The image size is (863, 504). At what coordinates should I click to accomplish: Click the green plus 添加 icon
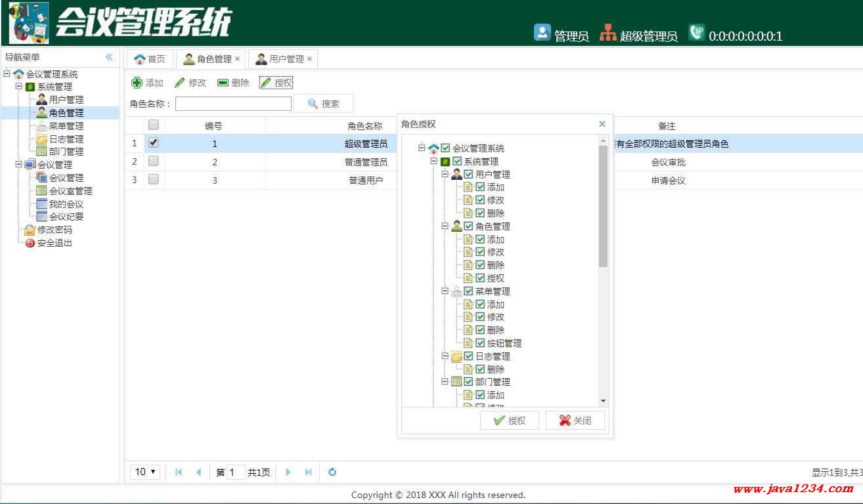point(137,83)
